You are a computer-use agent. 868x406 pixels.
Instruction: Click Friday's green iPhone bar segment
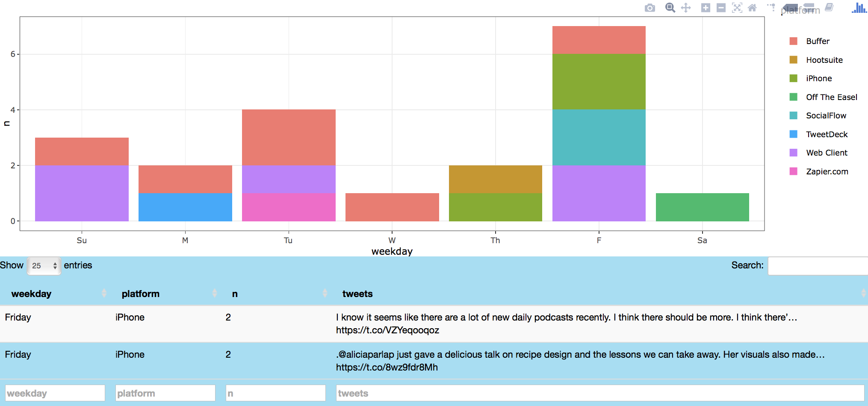click(599, 82)
